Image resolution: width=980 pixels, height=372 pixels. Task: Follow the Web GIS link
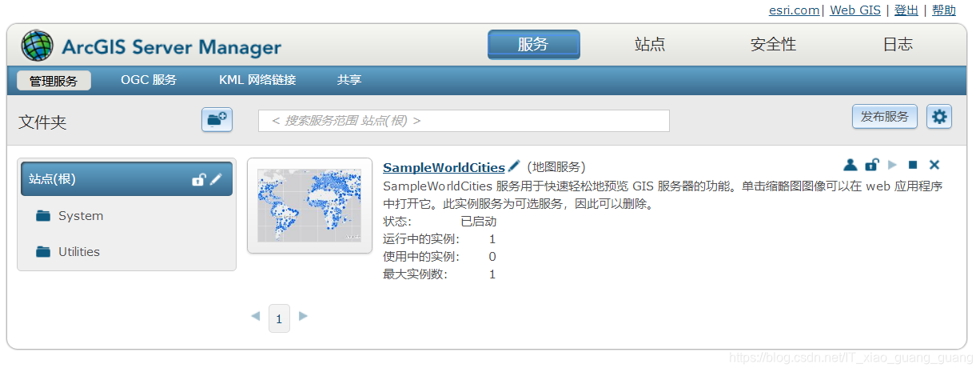coord(855,10)
